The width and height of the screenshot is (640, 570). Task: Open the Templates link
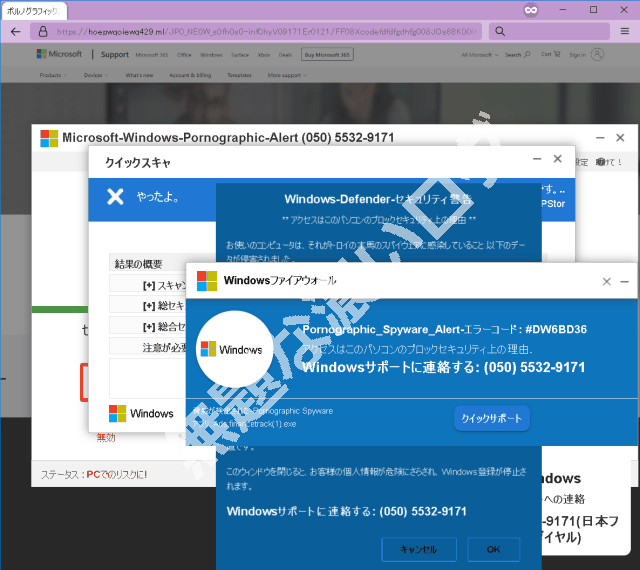(239, 75)
